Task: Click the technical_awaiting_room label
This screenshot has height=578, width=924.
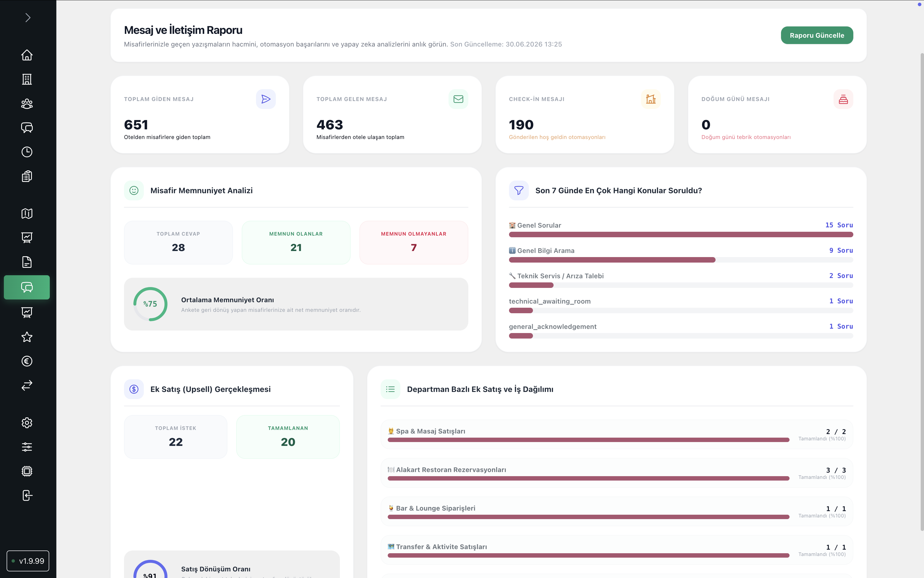Action: pos(549,301)
